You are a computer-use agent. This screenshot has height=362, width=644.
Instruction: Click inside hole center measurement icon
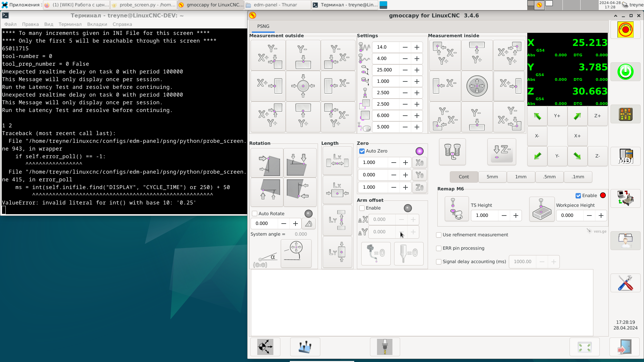477,86
